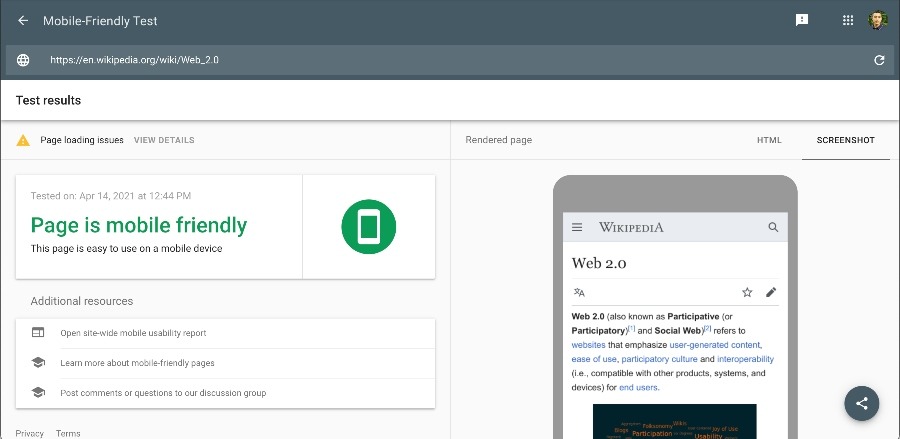Image resolution: width=900 pixels, height=439 pixels.
Task: Click the watchlist star icon
Action: point(747,293)
